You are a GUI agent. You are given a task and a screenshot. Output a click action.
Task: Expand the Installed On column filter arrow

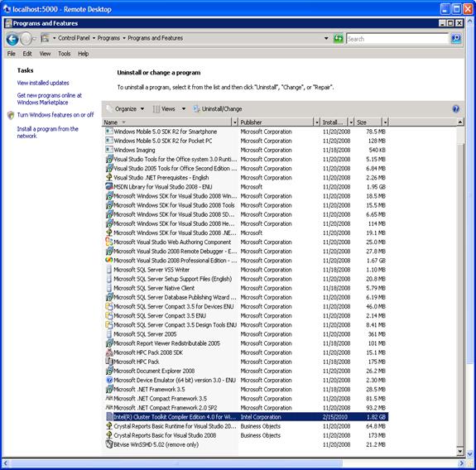(x=351, y=122)
